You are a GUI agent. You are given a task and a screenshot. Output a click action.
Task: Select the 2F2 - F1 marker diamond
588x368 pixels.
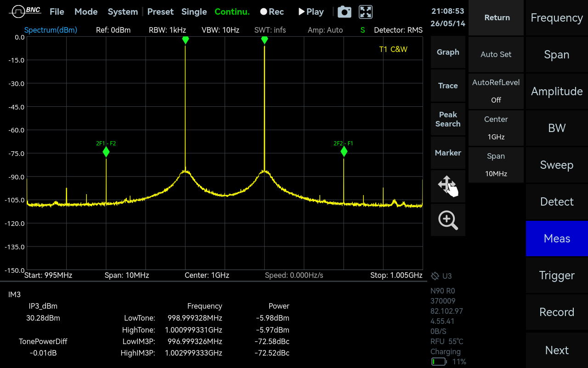(344, 151)
